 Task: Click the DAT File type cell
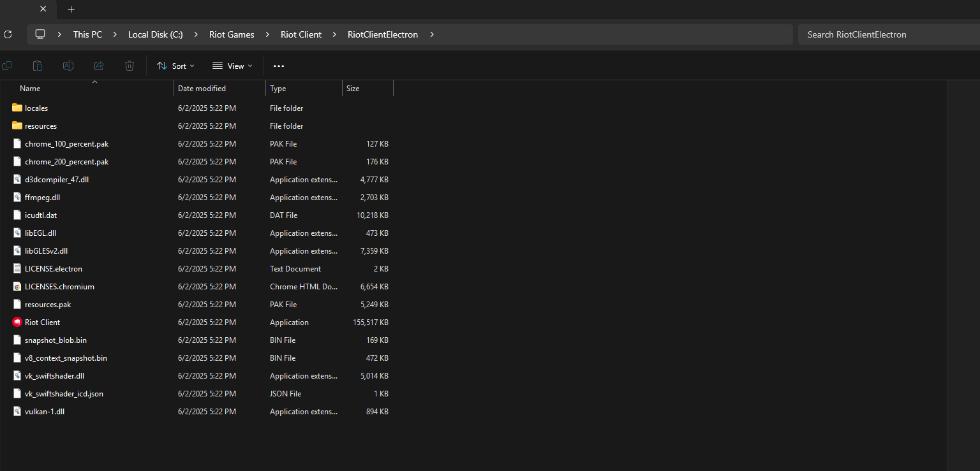point(284,215)
